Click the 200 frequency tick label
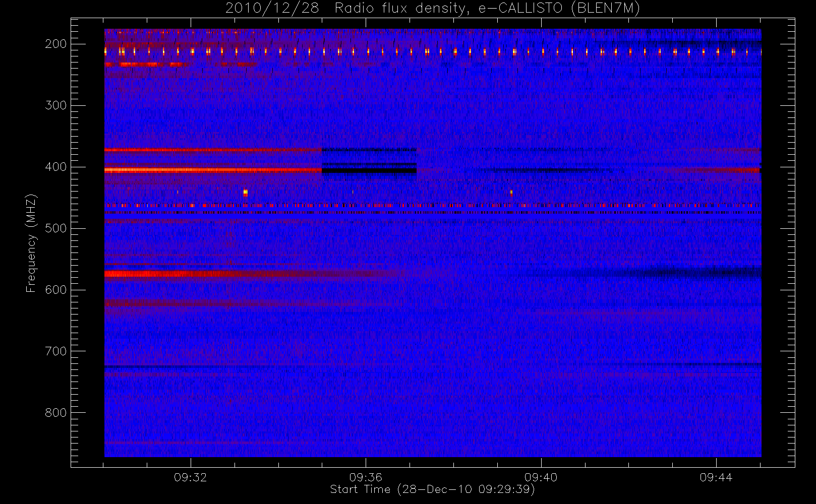Screen dimensions: 816x504 click(x=56, y=44)
